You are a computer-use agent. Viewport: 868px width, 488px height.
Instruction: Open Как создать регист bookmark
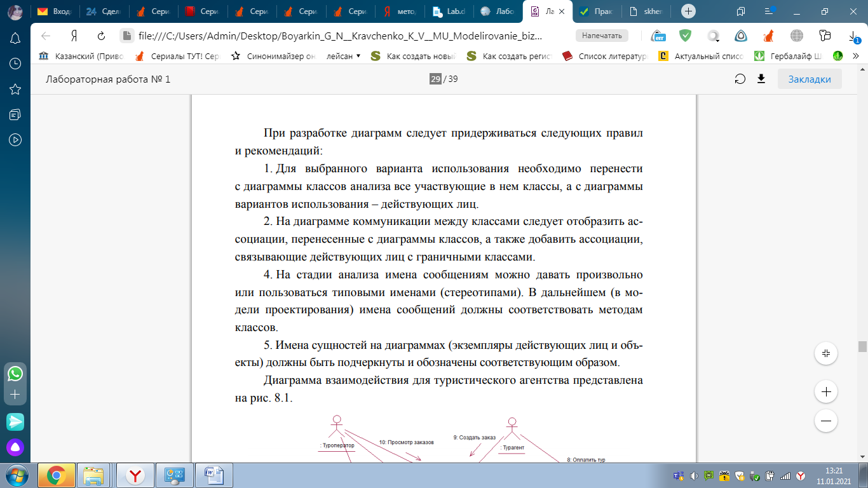[510, 56]
